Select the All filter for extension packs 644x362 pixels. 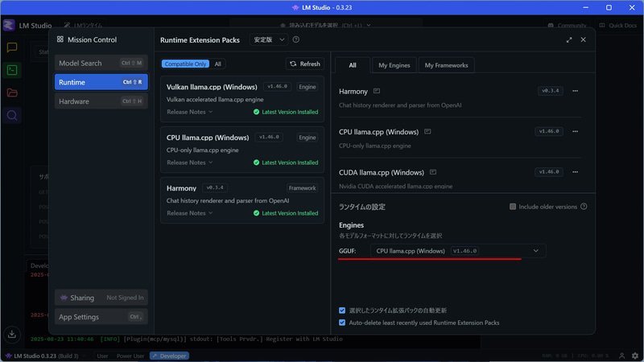click(x=217, y=64)
